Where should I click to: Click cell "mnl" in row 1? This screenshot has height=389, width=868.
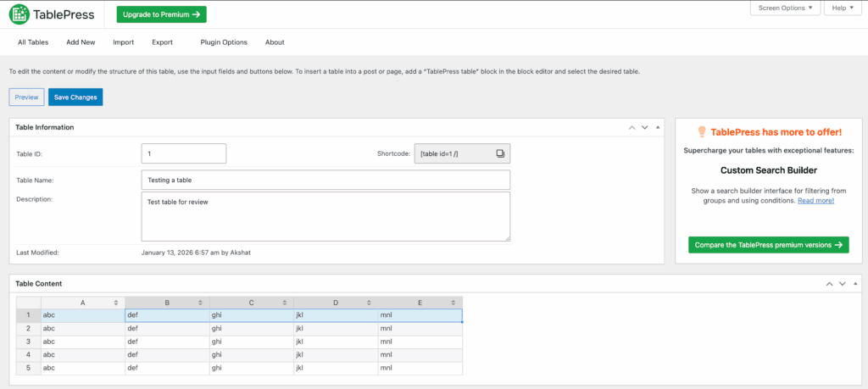point(420,315)
